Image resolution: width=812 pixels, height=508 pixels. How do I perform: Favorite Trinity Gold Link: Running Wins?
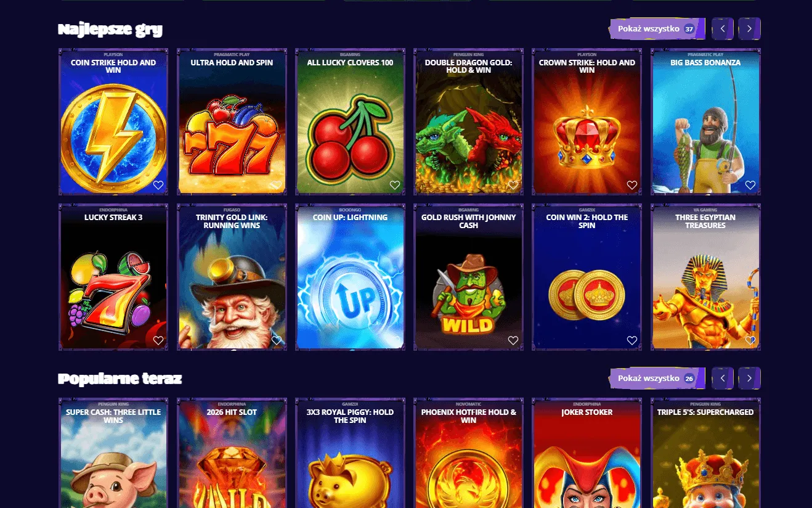coord(277,340)
